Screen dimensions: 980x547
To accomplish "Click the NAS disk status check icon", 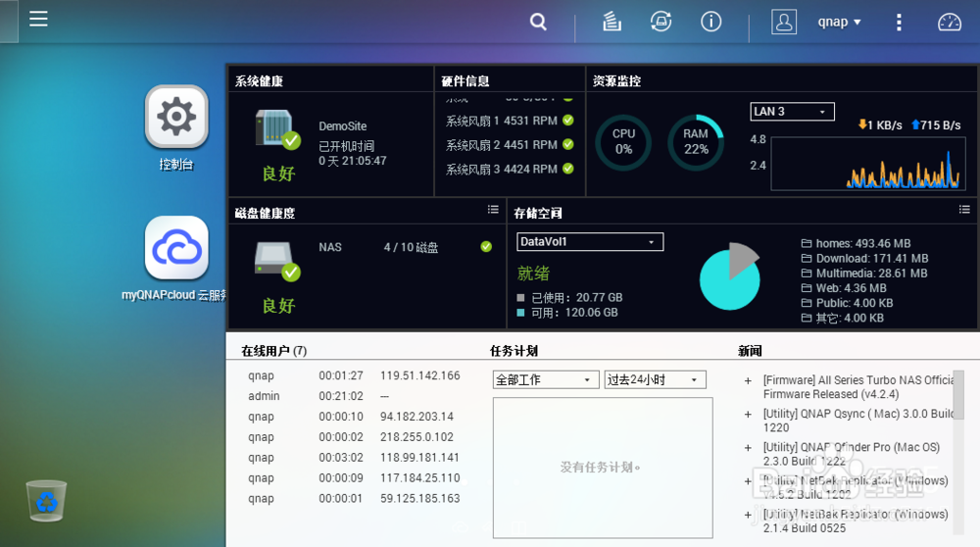I will [x=486, y=247].
